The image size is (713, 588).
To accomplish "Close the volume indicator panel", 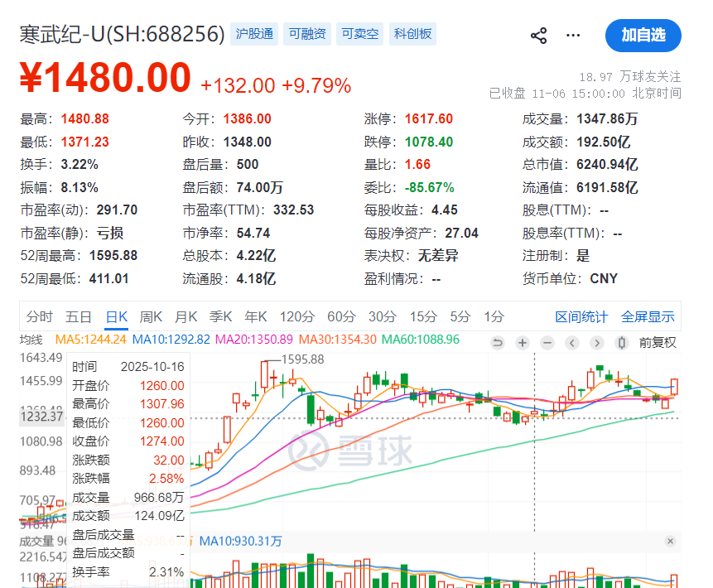I will [x=670, y=541].
